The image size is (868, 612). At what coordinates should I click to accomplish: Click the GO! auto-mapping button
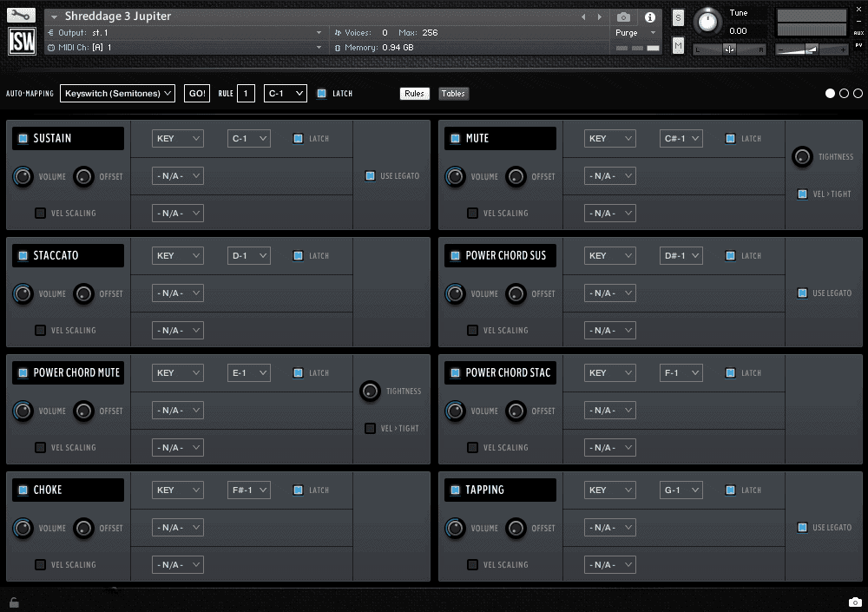(197, 94)
